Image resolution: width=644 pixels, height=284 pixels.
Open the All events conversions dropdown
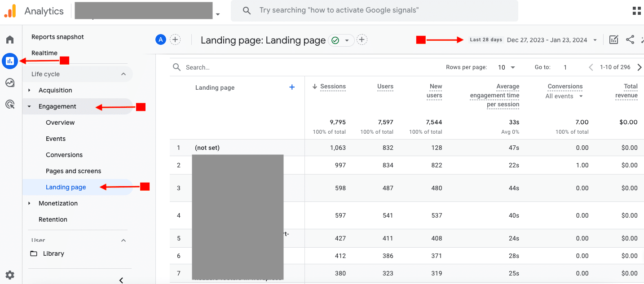[x=564, y=96]
